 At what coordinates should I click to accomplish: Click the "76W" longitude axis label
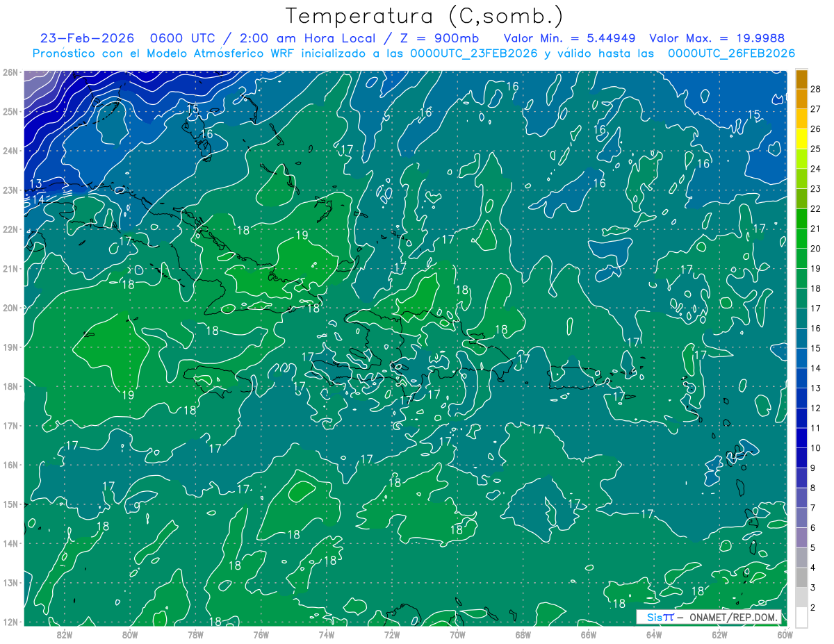point(261,634)
